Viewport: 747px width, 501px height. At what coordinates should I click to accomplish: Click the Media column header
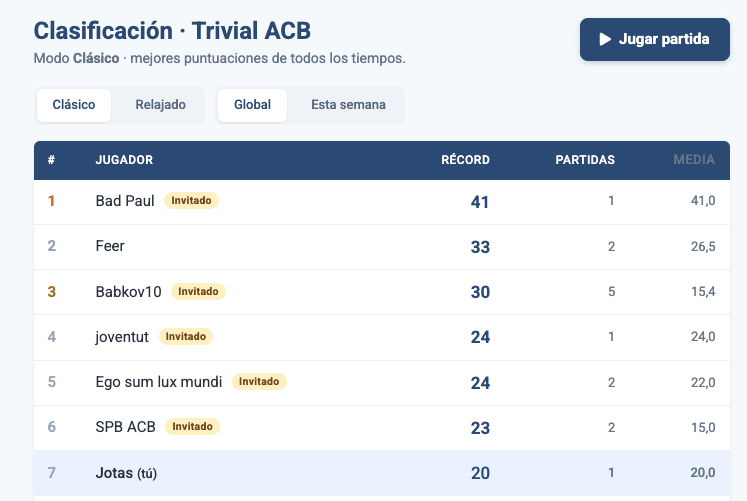click(x=694, y=160)
